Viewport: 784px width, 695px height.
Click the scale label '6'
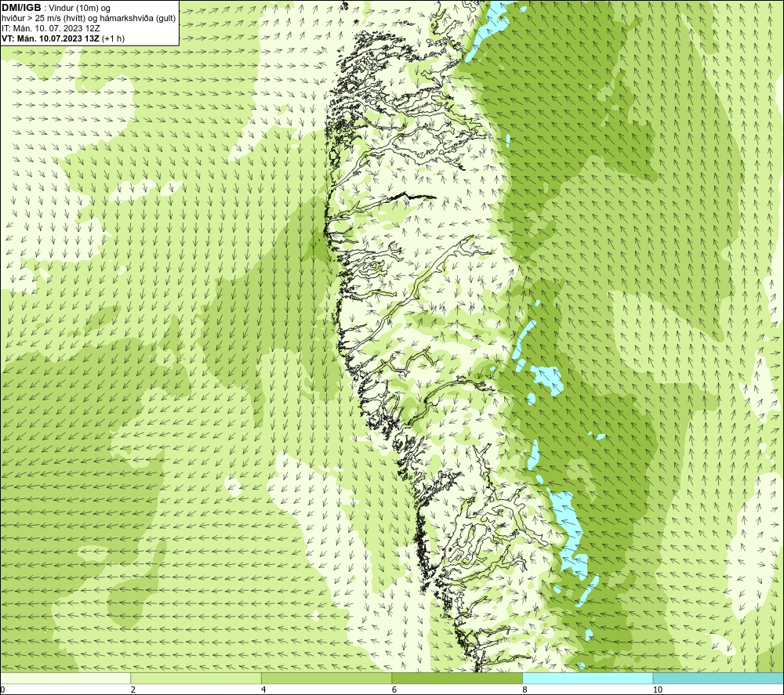tap(394, 690)
